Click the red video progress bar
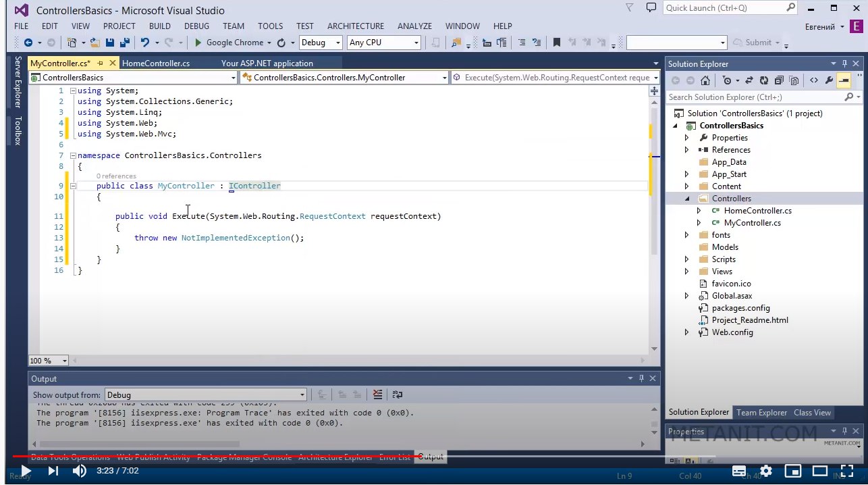The height and width of the screenshot is (485, 868). tap(216, 456)
